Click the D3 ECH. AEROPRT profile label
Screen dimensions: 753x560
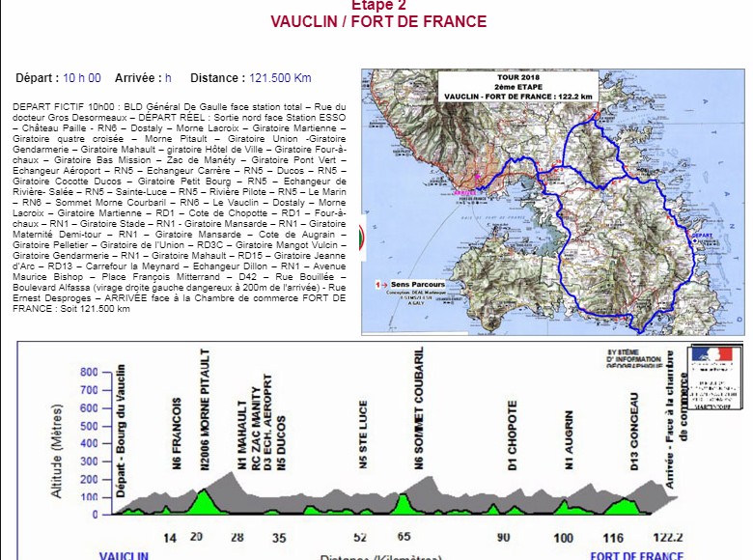[268, 422]
